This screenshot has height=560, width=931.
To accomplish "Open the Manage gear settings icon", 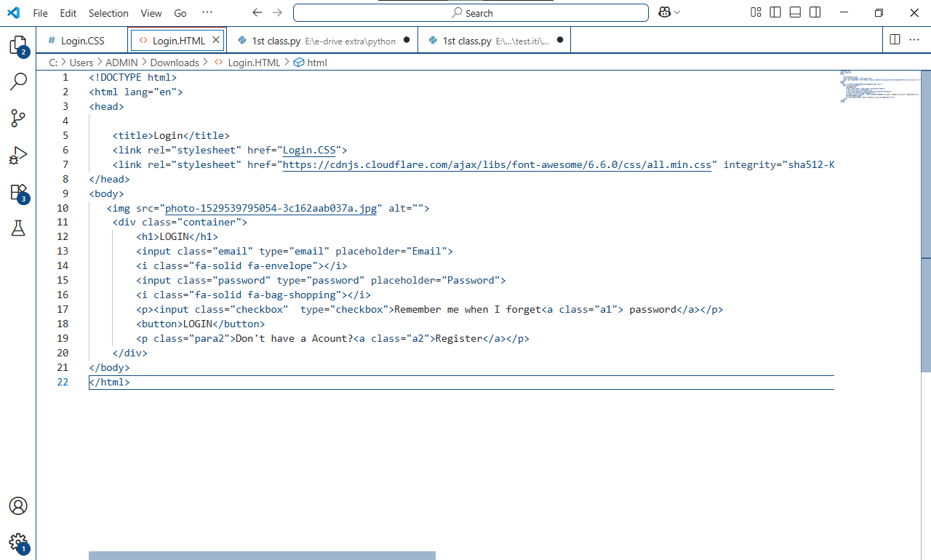I will coord(18,542).
